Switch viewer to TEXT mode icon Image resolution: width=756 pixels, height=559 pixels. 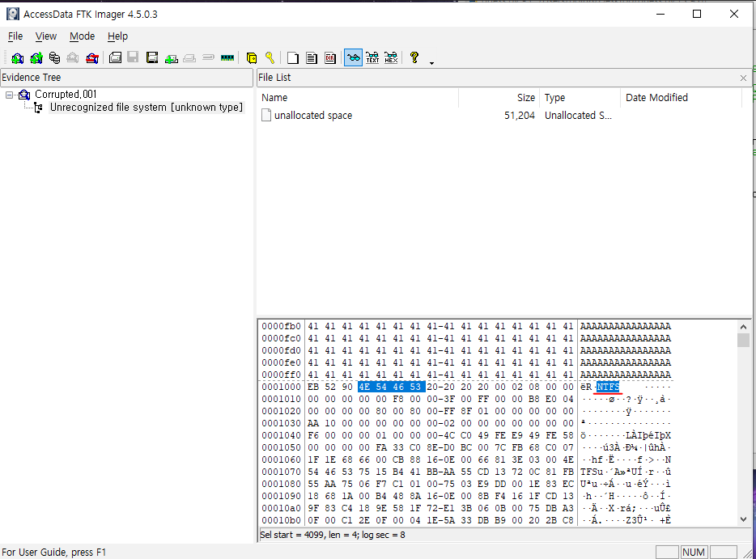pos(372,57)
